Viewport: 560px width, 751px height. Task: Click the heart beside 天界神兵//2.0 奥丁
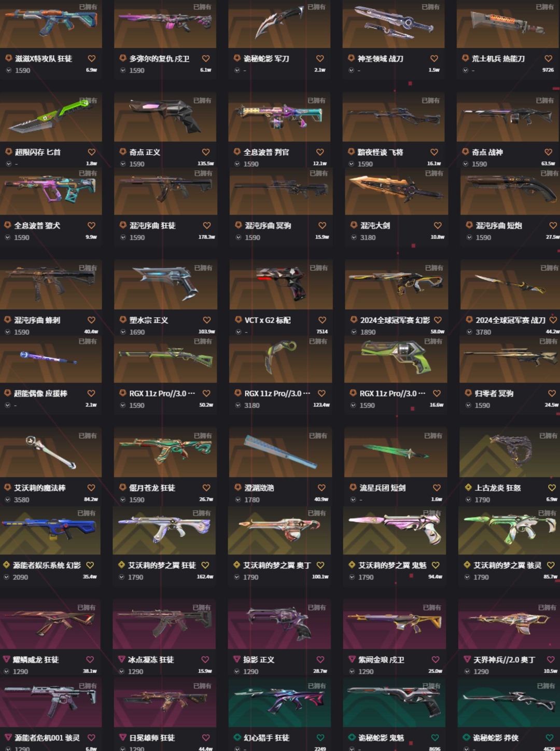tap(551, 659)
